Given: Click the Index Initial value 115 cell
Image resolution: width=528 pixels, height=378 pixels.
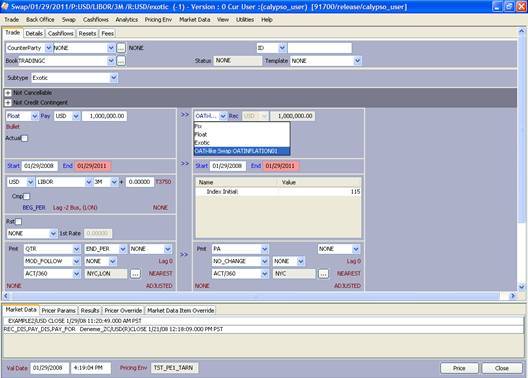Looking at the screenshot, I should pyautogui.click(x=320, y=192).
